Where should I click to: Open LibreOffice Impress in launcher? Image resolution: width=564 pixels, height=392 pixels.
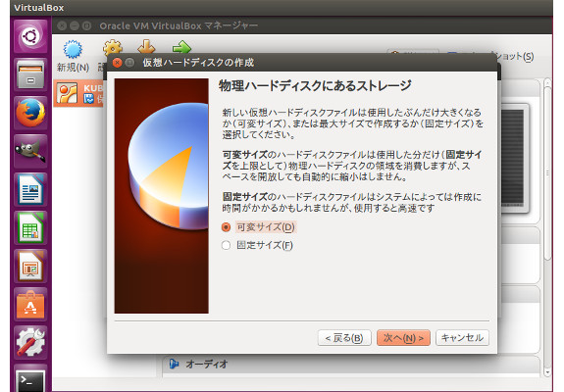click(x=30, y=267)
